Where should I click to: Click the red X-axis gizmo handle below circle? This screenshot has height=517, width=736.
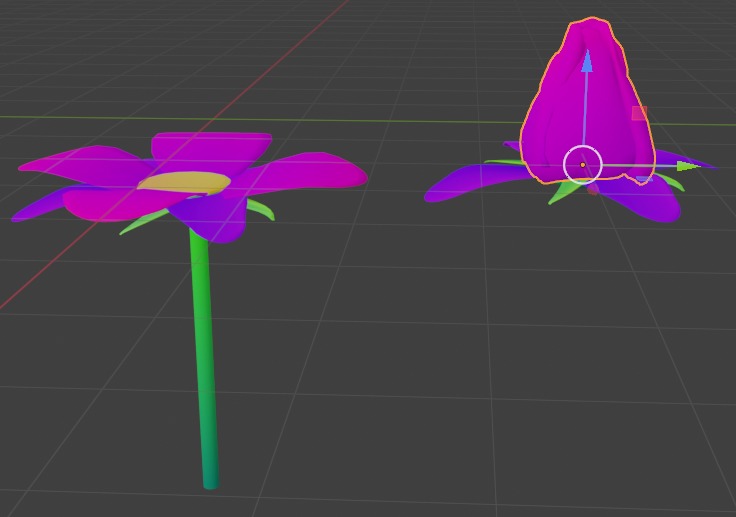point(592,189)
